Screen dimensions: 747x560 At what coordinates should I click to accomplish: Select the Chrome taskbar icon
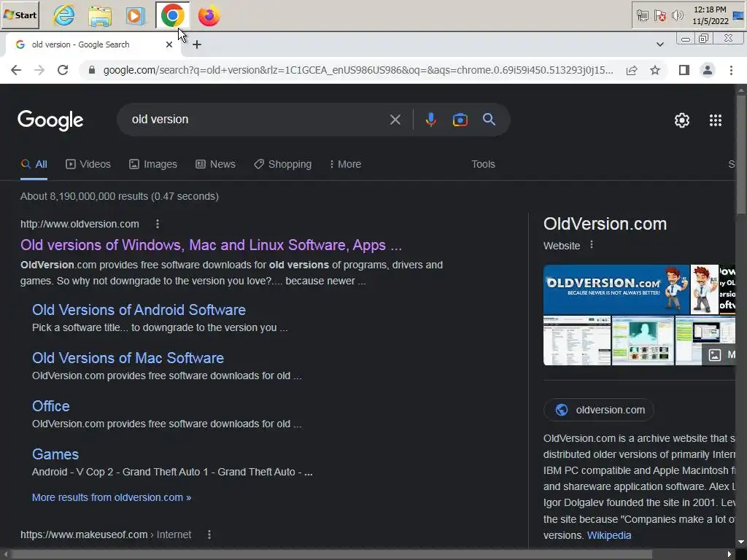pyautogui.click(x=172, y=16)
